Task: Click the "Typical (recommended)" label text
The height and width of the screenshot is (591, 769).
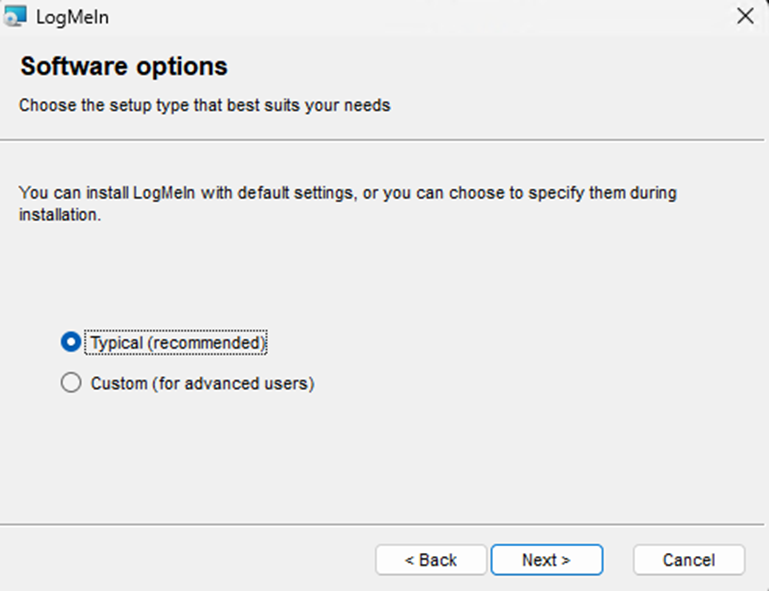Action: pos(178,342)
